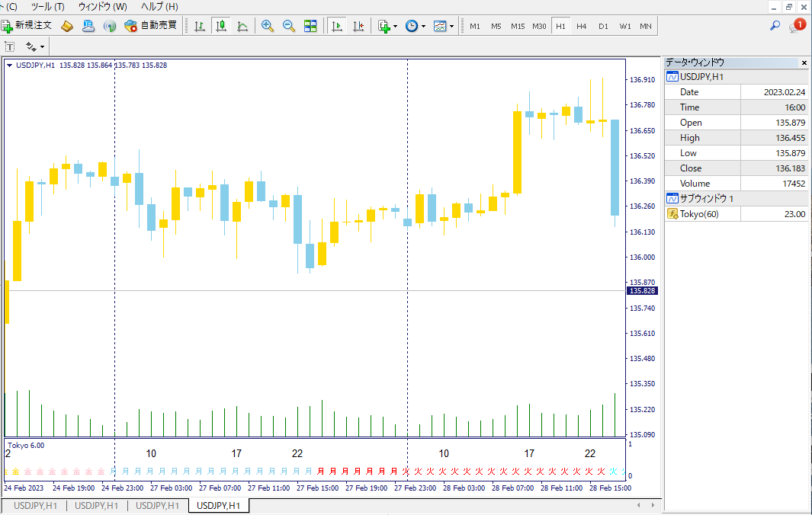Switch to first USDJPY,H1 chart tab
812x515 pixels.
point(35,506)
